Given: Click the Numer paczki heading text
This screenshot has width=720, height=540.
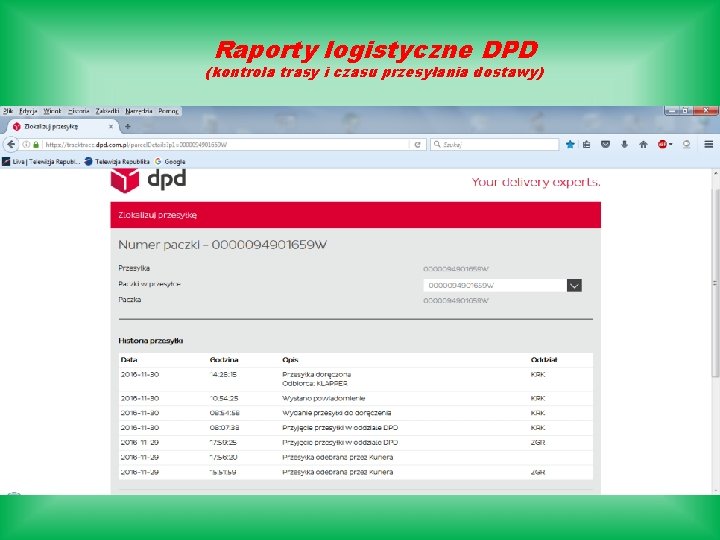Looking at the screenshot, I should click(223, 245).
